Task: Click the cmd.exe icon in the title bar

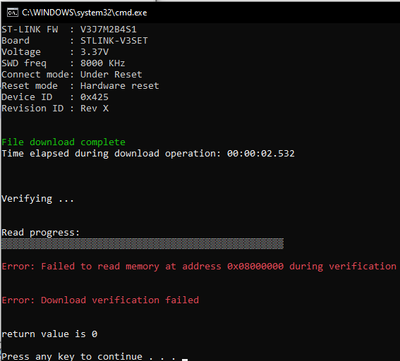Action: click(12, 13)
